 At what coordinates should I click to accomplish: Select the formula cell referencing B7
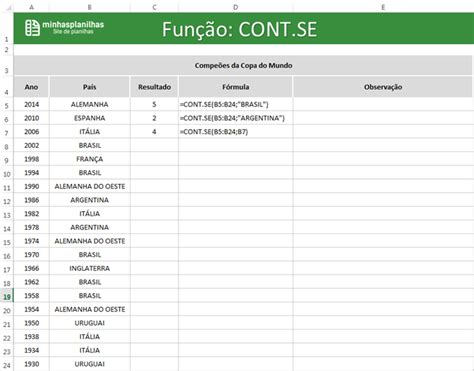tap(235, 132)
